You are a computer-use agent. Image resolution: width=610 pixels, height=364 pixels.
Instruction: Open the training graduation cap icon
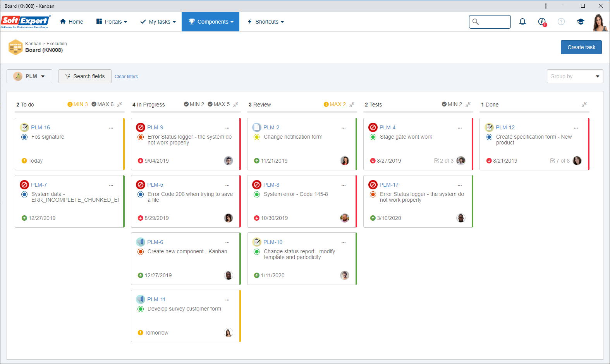(x=580, y=22)
